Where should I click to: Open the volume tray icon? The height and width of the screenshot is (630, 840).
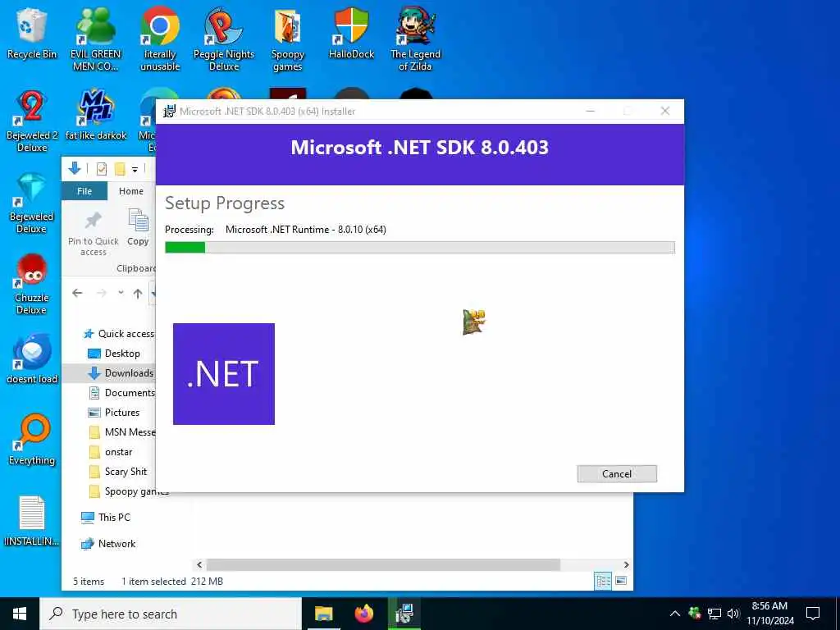click(733, 614)
